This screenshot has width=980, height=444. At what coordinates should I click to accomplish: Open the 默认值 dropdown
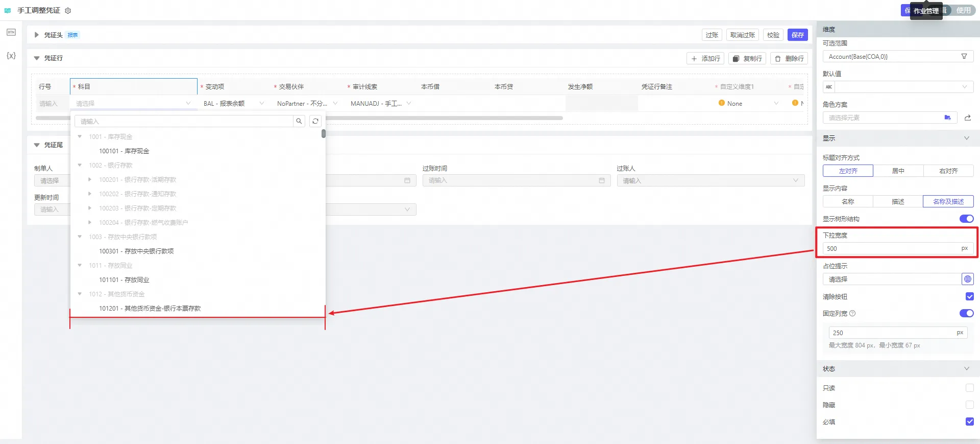(x=903, y=87)
